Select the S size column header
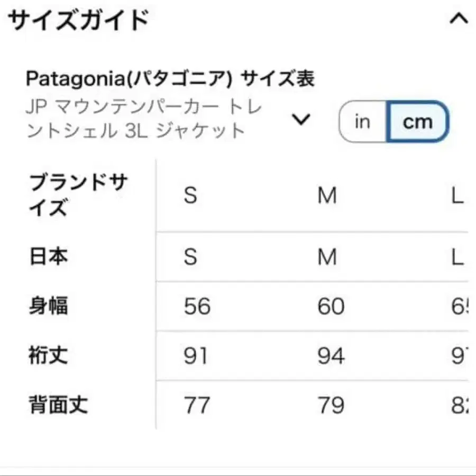 coord(189,196)
